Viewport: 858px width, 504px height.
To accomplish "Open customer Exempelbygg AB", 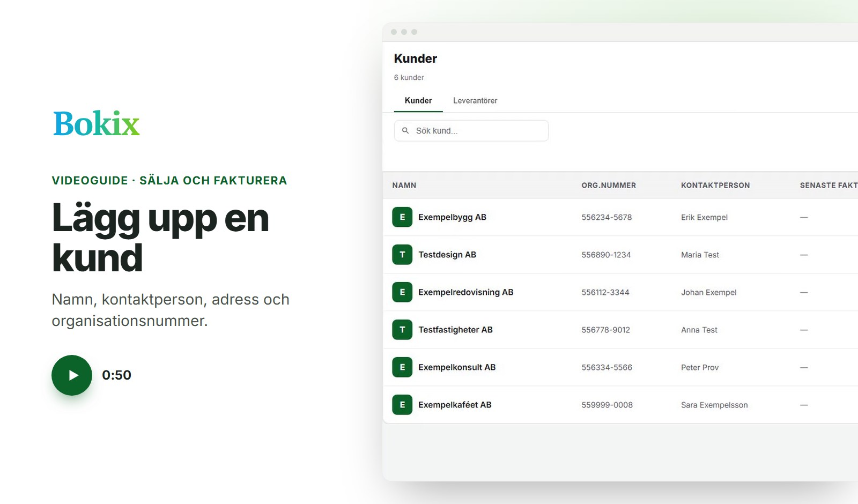I will click(452, 217).
